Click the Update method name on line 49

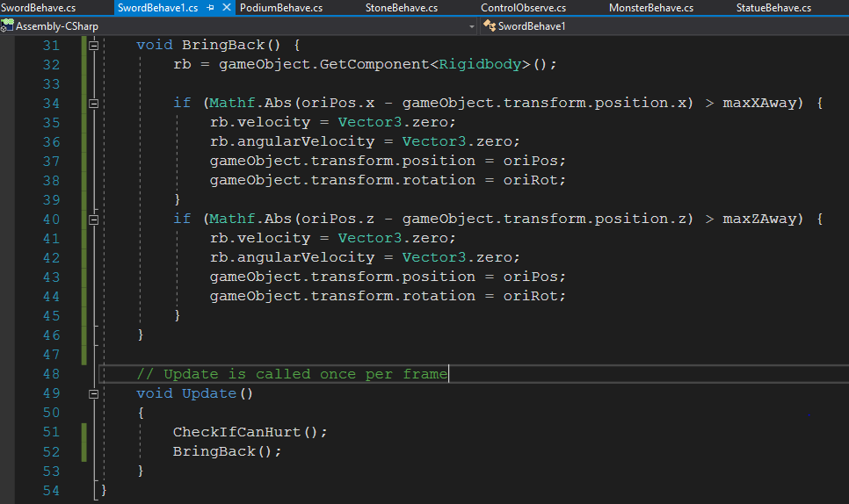click(x=209, y=393)
